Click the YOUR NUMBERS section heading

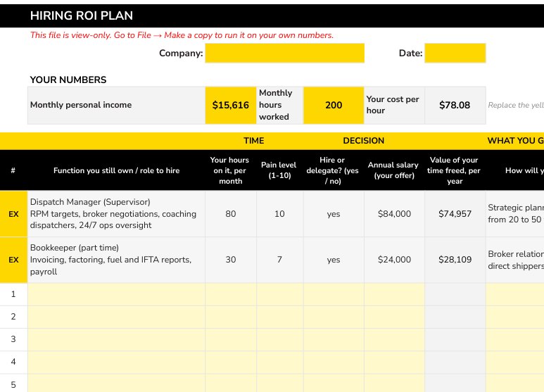click(68, 80)
